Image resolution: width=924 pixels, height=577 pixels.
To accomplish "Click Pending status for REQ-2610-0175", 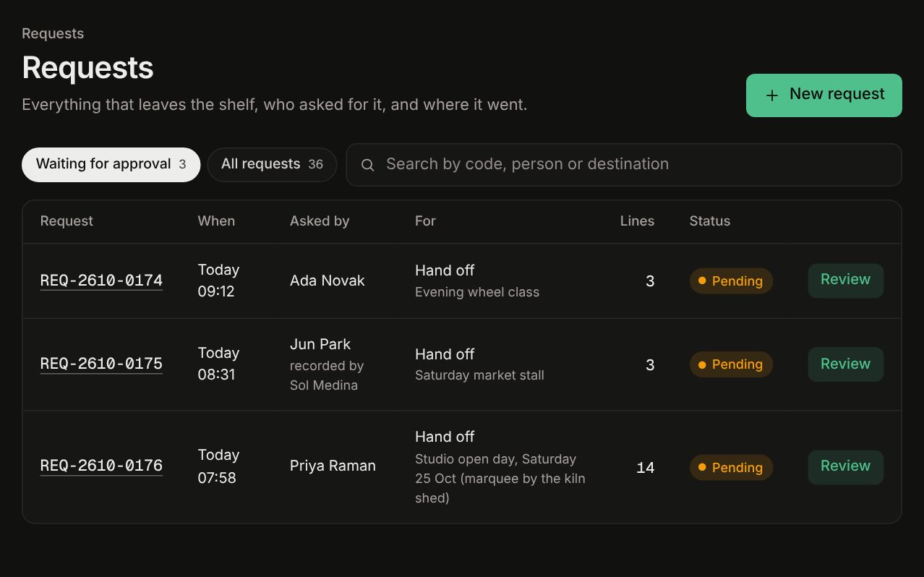I will (x=731, y=364).
